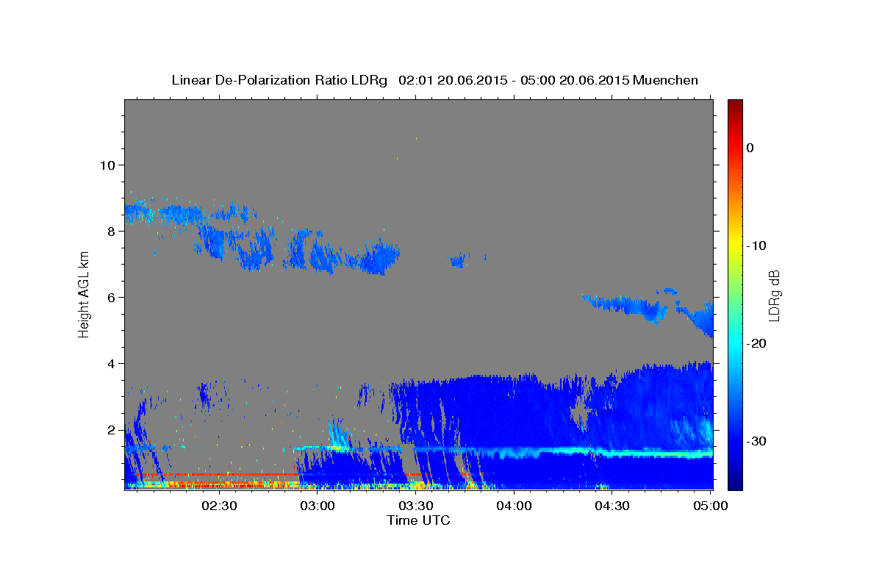Click the 02:30 time tick label
882x588 pixels.
pos(219,506)
